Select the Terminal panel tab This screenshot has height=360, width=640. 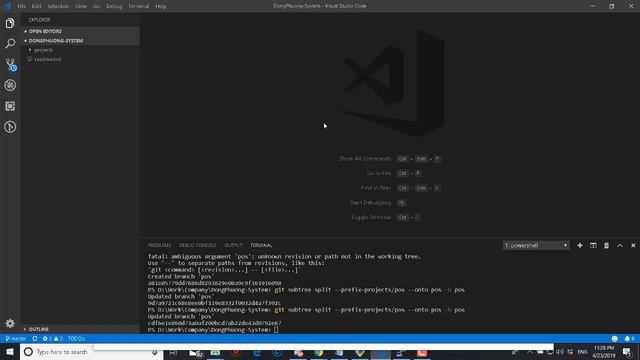pyautogui.click(x=261, y=245)
